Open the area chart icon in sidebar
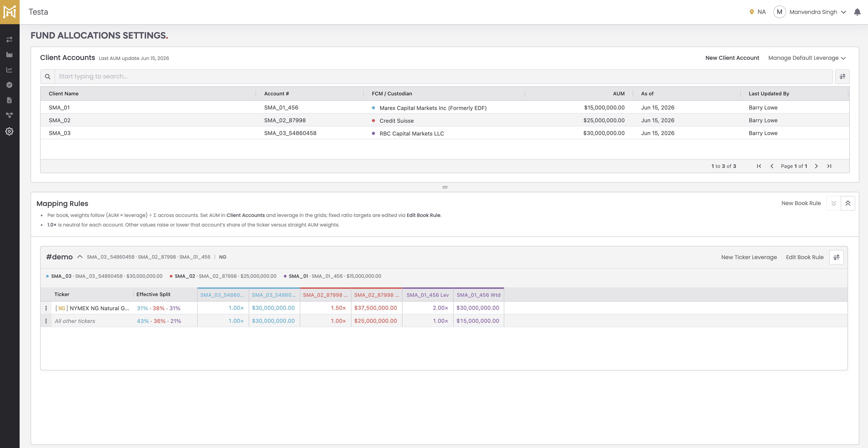The height and width of the screenshot is (448, 868). click(x=9, y=55)
